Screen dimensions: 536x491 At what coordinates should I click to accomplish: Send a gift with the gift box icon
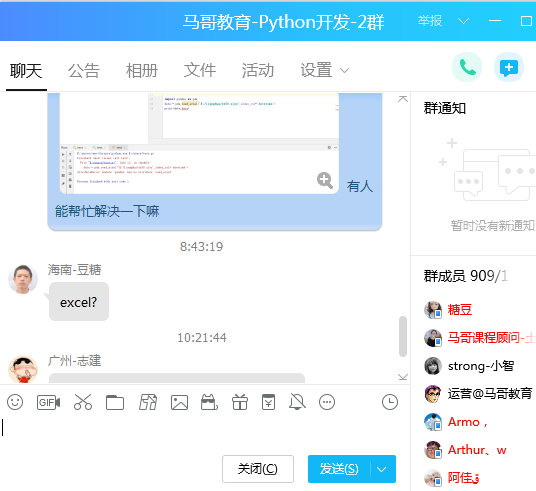point(240,402)
